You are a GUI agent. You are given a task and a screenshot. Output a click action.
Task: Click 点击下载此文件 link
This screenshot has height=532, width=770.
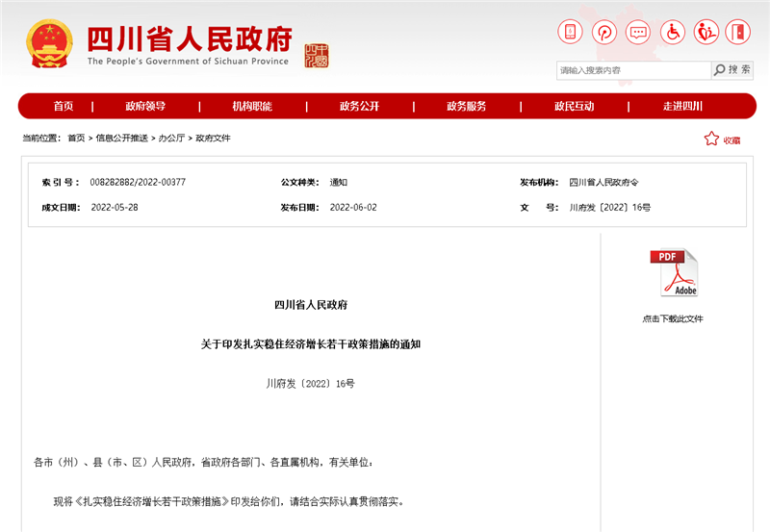click(673, 318)
